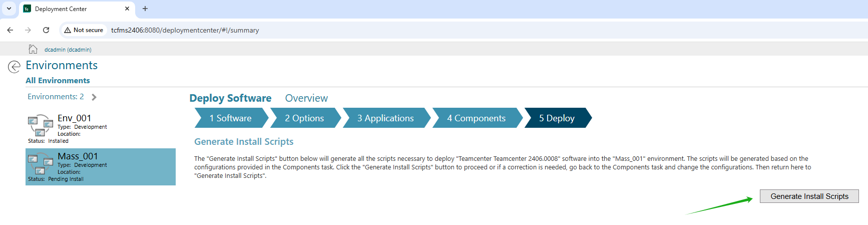Select the Deployment Center browser tab
The width and height of the screenshot is (868, 225).
coord(77,9)
